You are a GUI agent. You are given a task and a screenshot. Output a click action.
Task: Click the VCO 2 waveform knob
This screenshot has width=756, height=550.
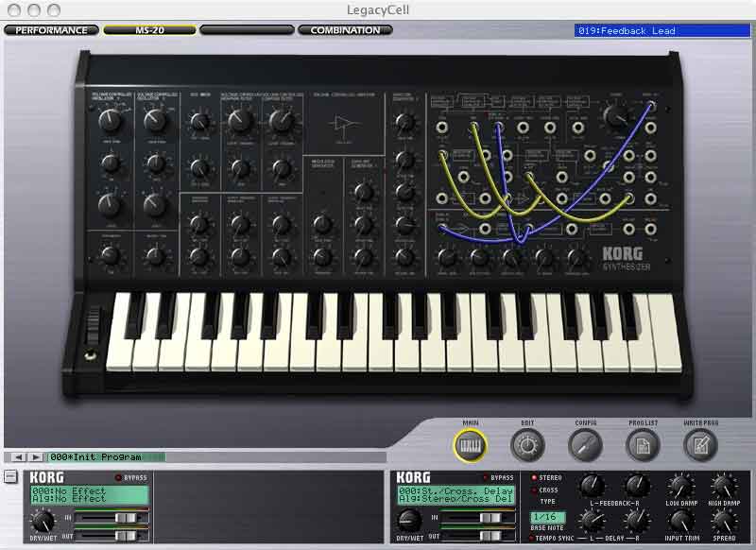coord(155,120)
